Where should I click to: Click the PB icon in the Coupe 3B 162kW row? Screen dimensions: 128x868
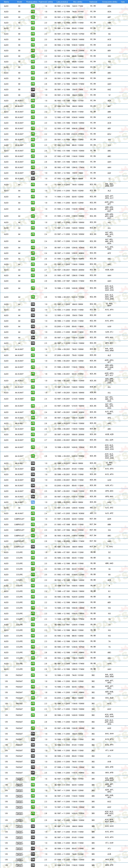[x=33, y=597]
